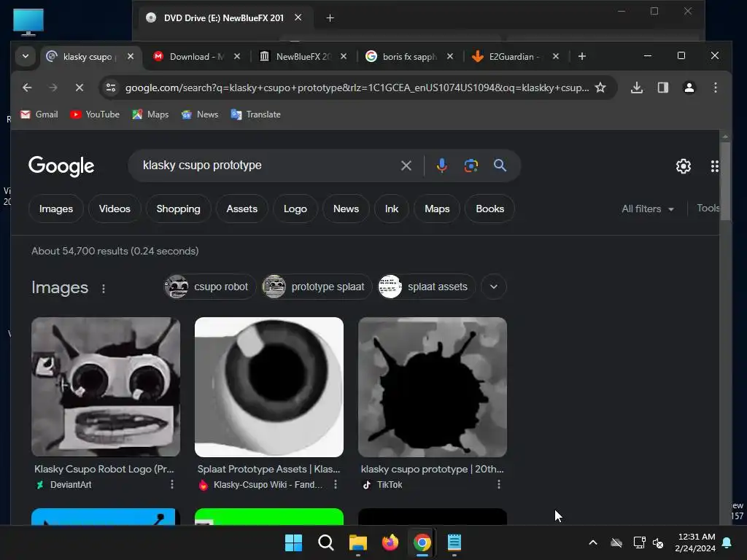
Task: Click the Chrome address bar URL
Action: tap(357, 87)
